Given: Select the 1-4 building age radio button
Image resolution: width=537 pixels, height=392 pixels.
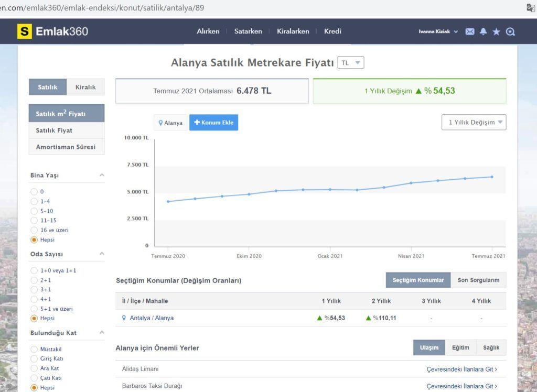Looking at the screenshot, I should tap(34, 201).
